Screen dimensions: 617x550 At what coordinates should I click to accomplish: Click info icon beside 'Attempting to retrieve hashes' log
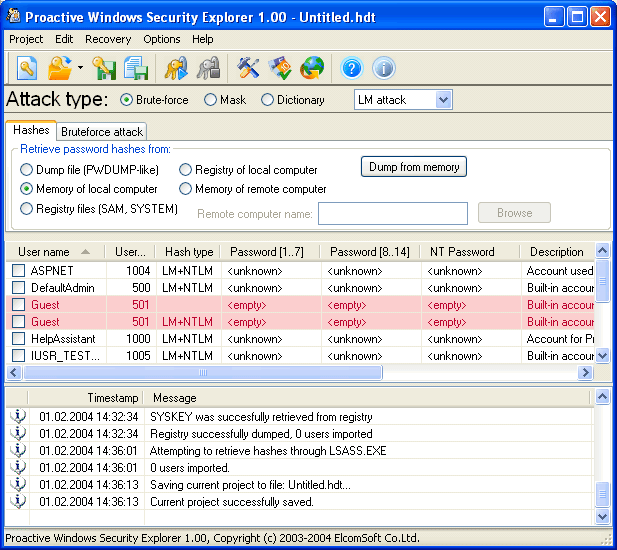pos(18,450)
